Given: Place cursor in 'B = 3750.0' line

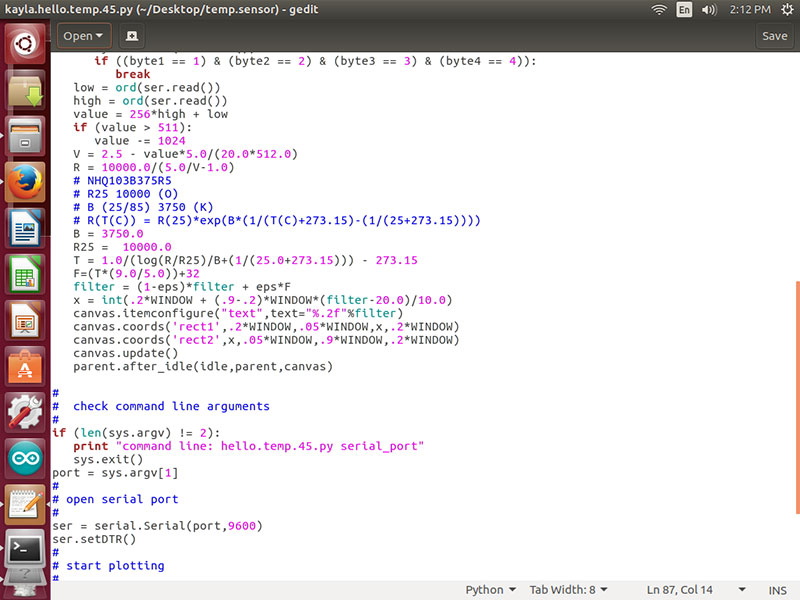Looking at the screenshot, I should (108, 234).
